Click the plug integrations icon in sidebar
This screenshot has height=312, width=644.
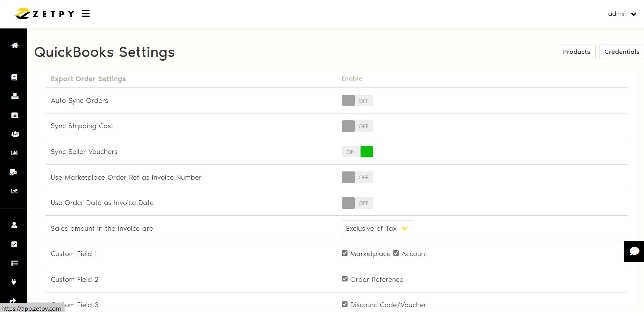[14, 282]
